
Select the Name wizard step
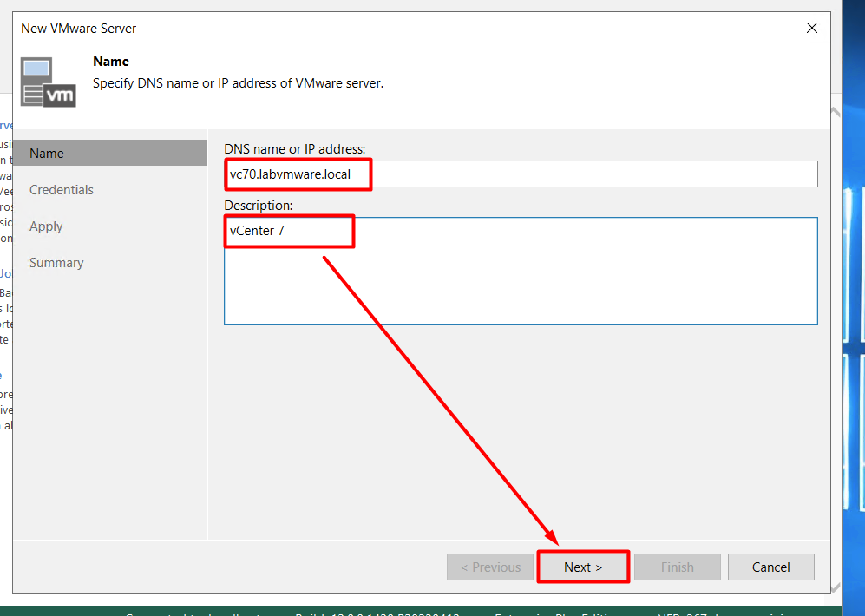click(110, 153)
